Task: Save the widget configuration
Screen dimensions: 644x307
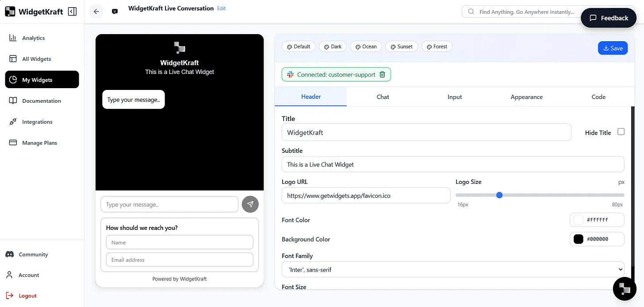Action: click(613, 48)
